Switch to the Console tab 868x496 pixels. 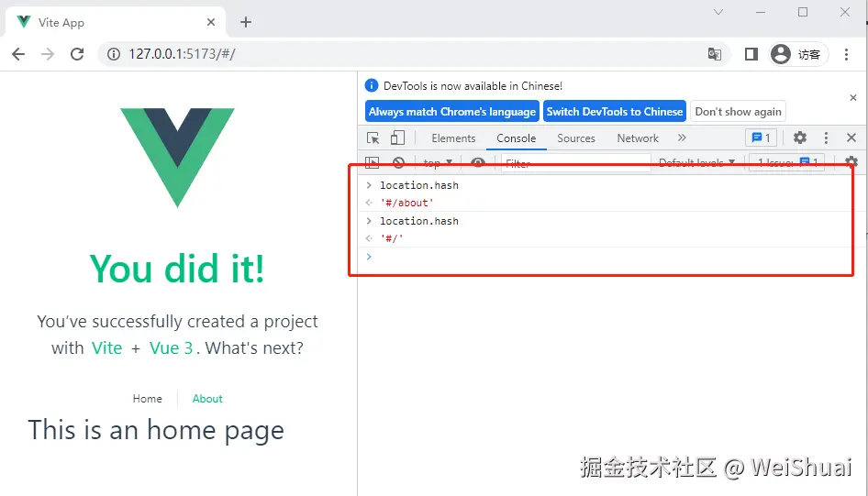516,138
